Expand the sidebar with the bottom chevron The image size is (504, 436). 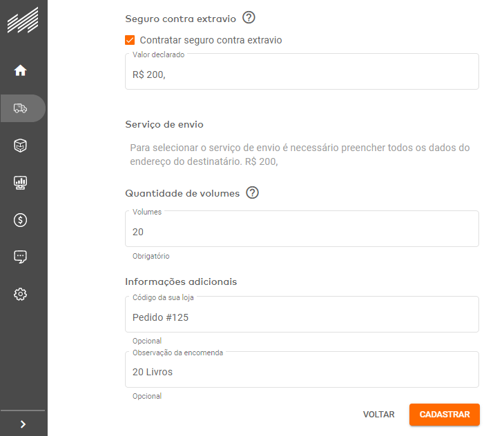[x=23, y=424]
